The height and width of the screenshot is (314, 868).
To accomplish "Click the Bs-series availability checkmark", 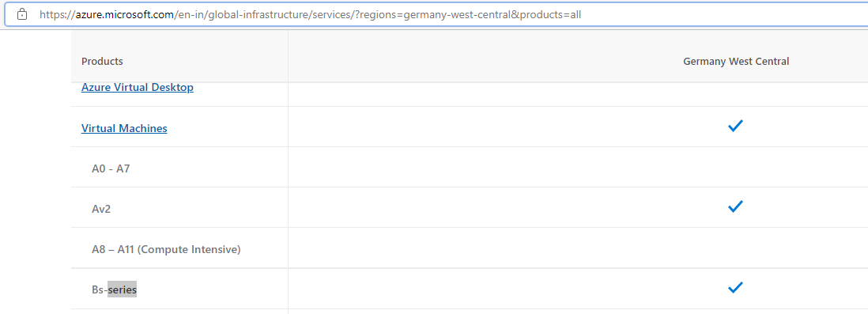I will [x=735, y=288].
